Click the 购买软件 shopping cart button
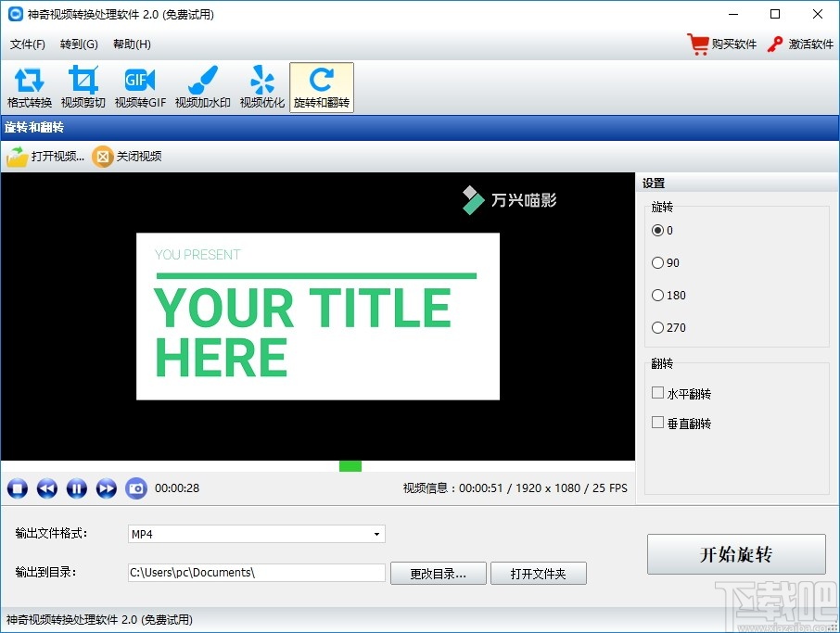This screenshot has height=633, width=840. (x=721, y=44)
